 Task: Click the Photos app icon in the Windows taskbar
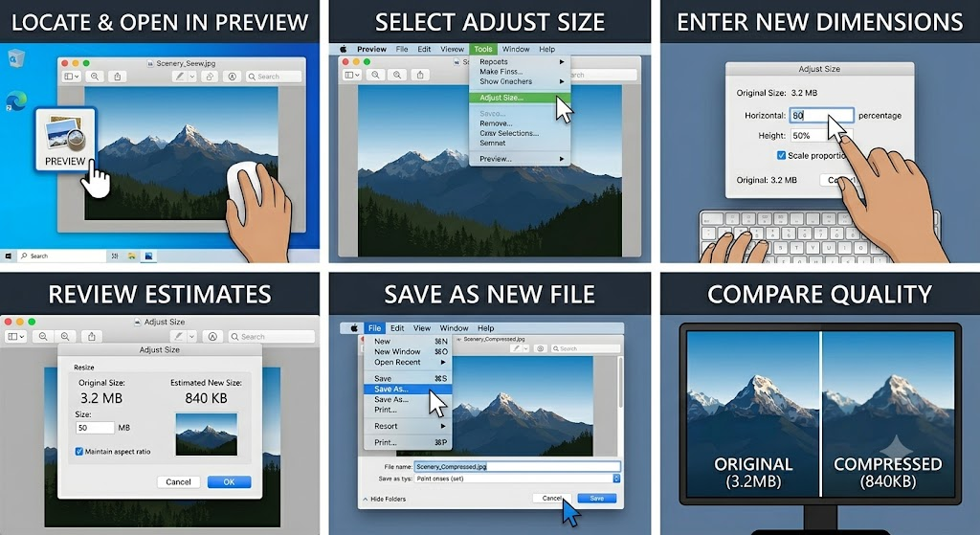148,256
